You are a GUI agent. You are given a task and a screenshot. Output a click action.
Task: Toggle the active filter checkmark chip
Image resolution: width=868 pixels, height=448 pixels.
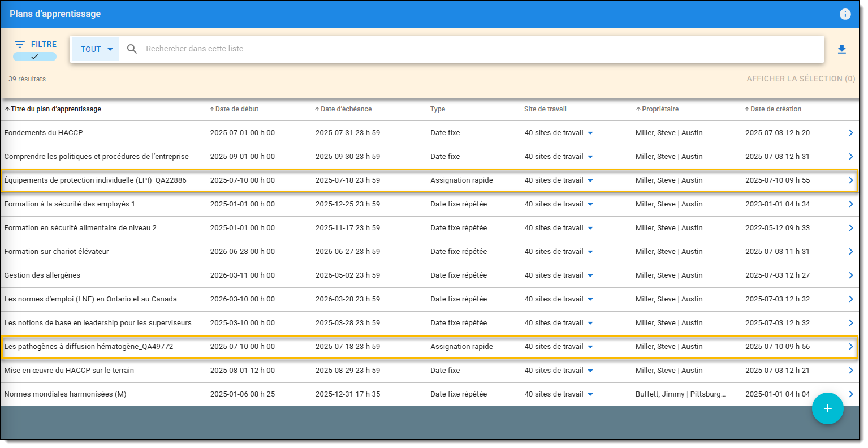point(34,57)
